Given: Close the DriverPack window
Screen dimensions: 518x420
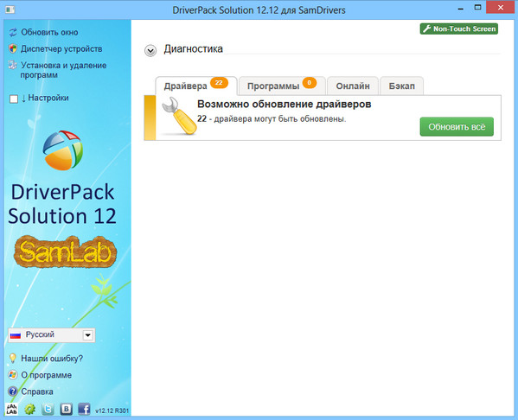Looking at the screenshot, I should click(501, 8).
